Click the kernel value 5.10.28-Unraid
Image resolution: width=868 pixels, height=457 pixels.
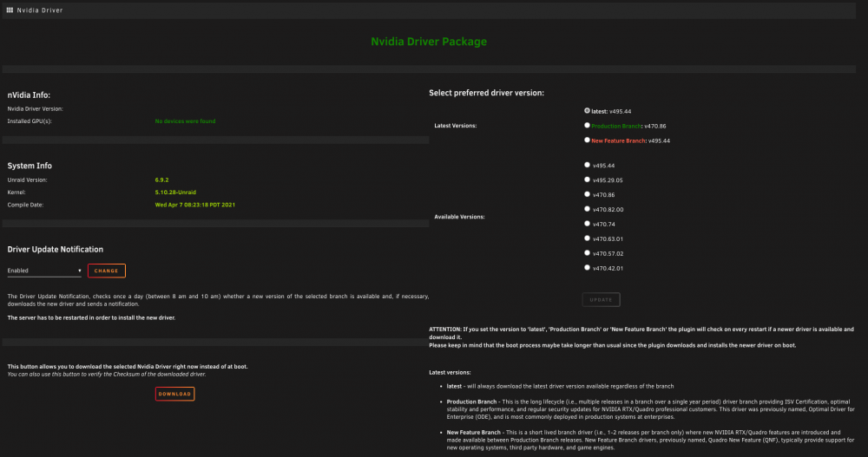(175, 193)
